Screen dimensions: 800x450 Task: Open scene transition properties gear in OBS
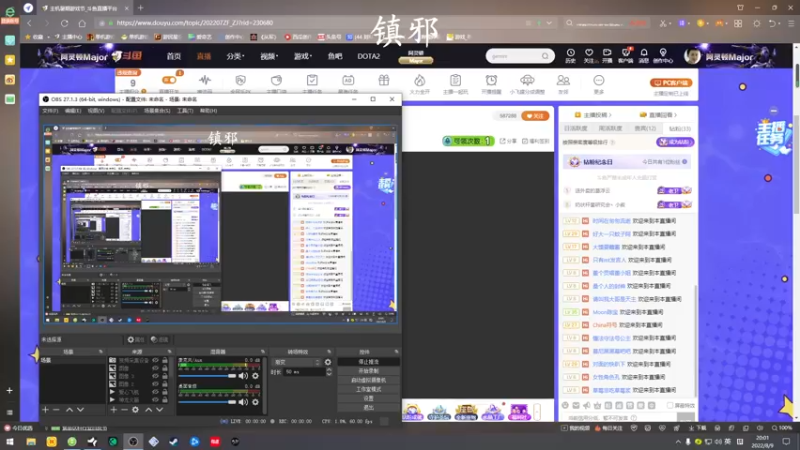point(328,362)
